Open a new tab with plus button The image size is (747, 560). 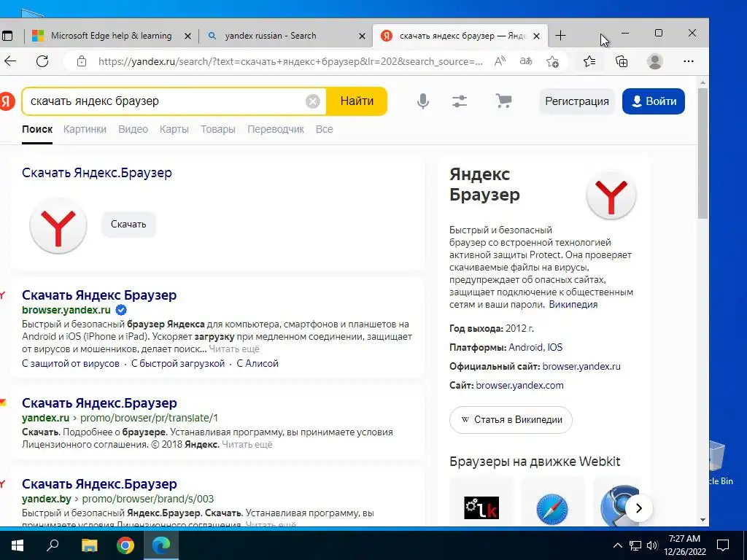click(561, 36)
